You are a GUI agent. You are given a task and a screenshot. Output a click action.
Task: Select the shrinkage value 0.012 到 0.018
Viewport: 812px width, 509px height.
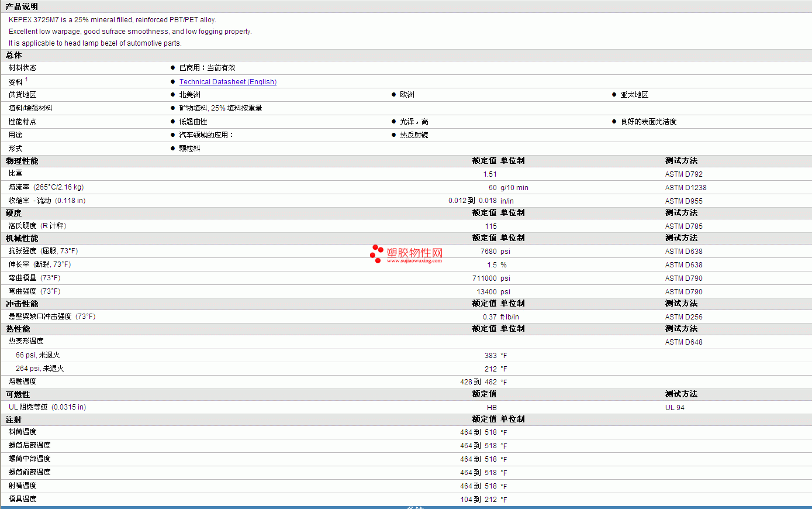click(472, 201)
